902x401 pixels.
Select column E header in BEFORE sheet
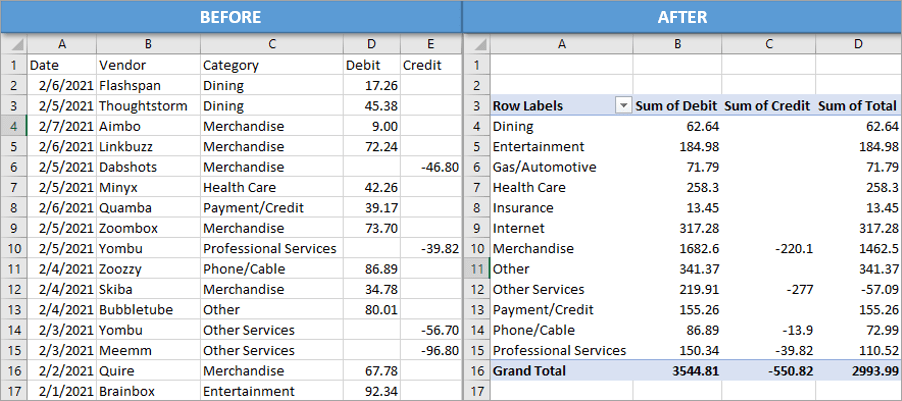click(x=430, y=44)
